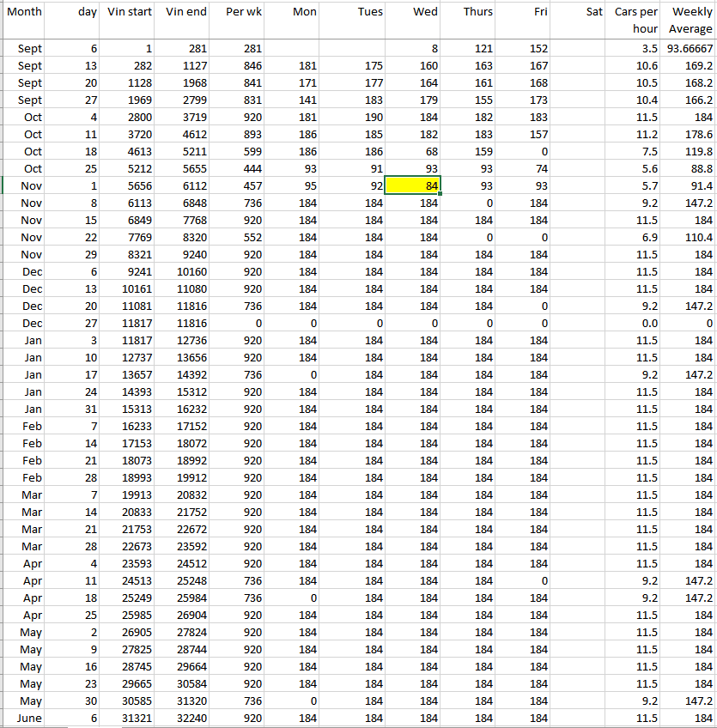
Task: Select the Cars per hour cell 7.5
Action: (x=635, y=152)
